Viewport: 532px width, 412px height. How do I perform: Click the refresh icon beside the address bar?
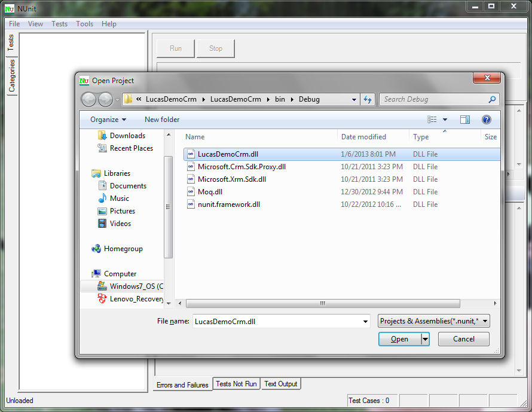tap(368, 99)
